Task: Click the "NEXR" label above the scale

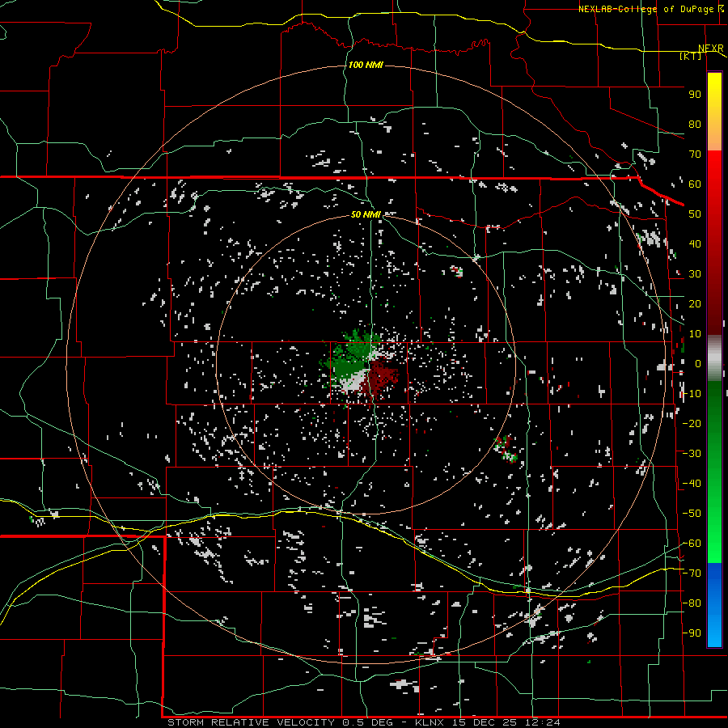Action: 711,49
